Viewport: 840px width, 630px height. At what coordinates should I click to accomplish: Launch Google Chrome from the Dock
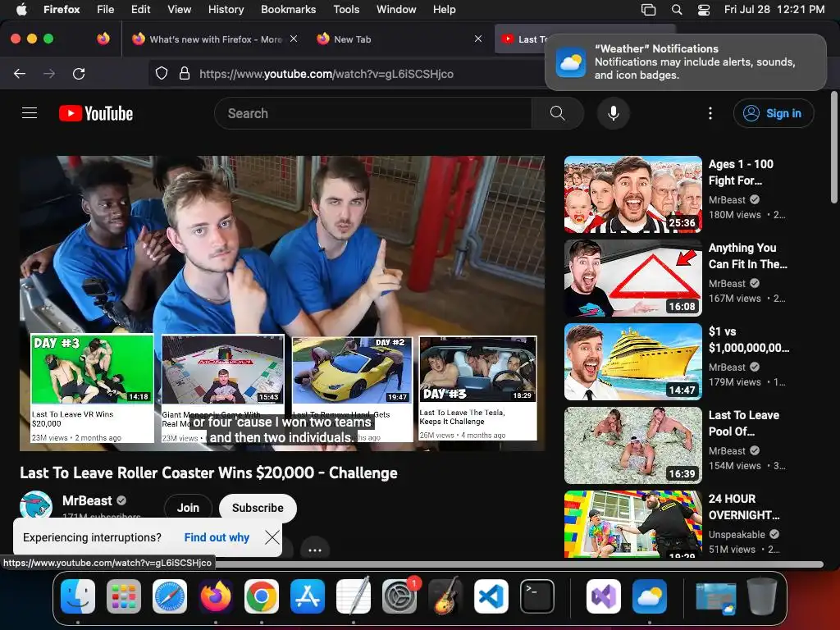[262, 596]
